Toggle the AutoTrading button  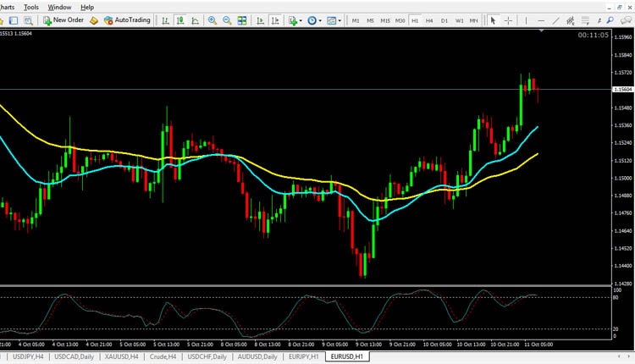(127, 20)
